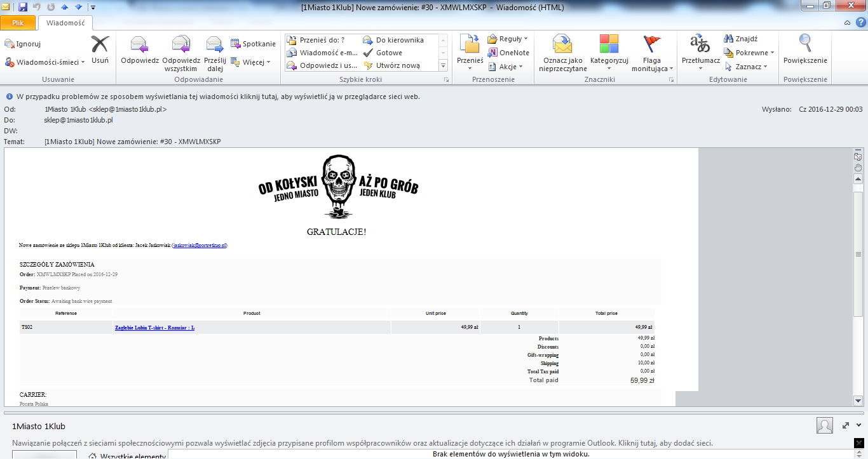Viewport: 868px width, 459px height.
Task: Switch to the Wiadomość ribbon tab
Action: (x=65, y=23)
